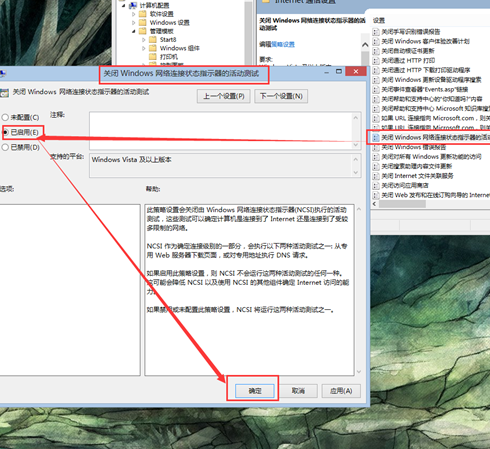
Task: Click the 软件设置 folder icon
Action: pyautogui.click(x=143, y=14)
